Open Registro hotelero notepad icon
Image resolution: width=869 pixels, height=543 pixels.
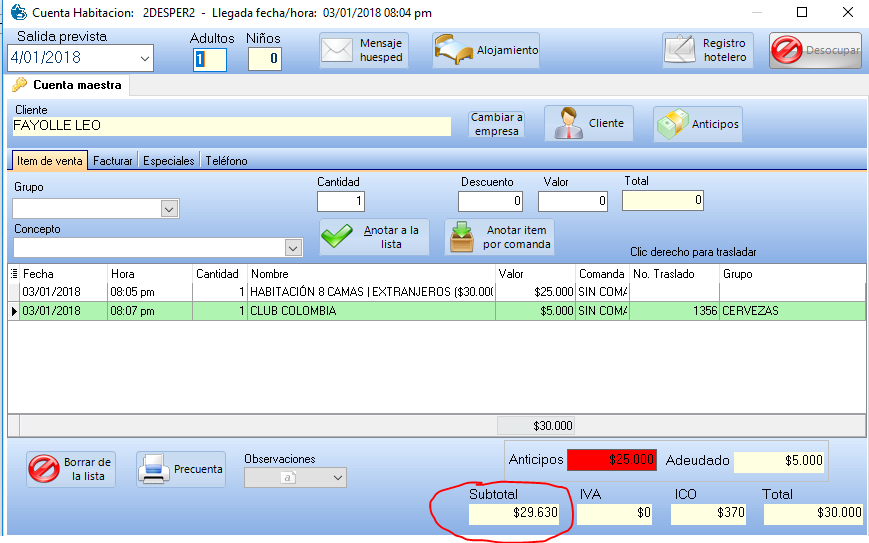click(x=681, y=50)
